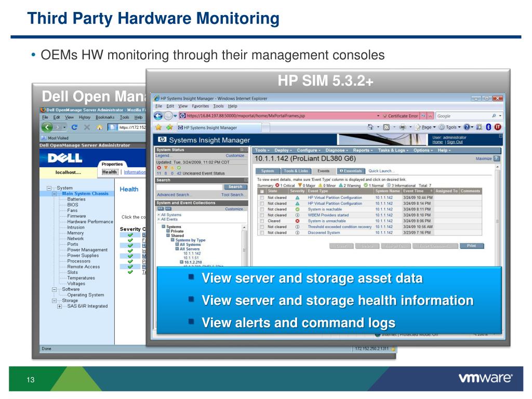Open the Essentials tab in HP SIM
Image resolution: width=532 pixels, height=399 pixels.
tap(351, 171)
